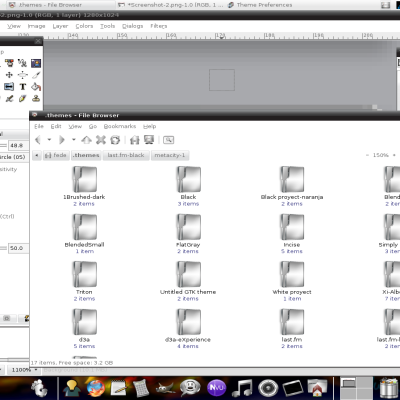400x400 pixels.
Task: Open the back history dropdown arrow
Action: coord(49,140)
